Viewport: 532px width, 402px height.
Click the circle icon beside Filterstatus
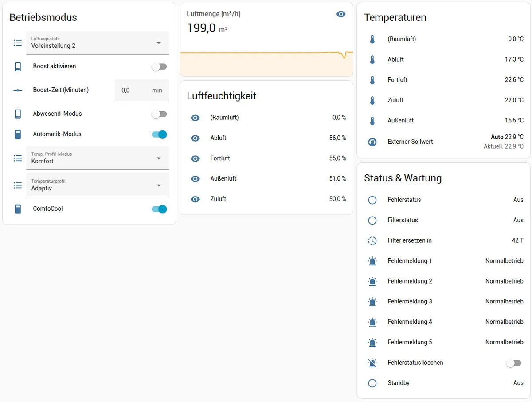click(x=372, y=221)
